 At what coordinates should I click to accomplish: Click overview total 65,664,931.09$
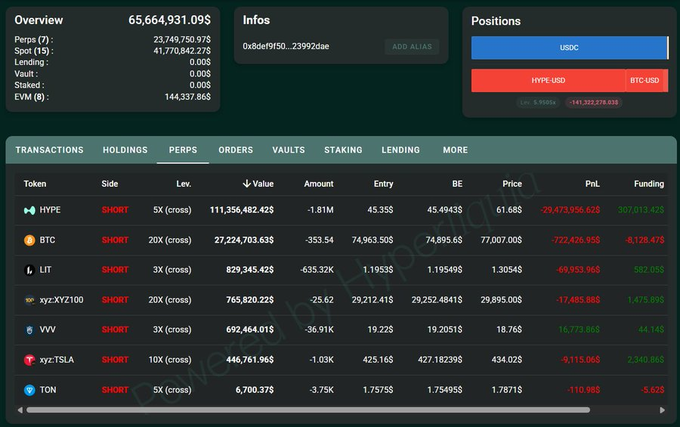170,20
